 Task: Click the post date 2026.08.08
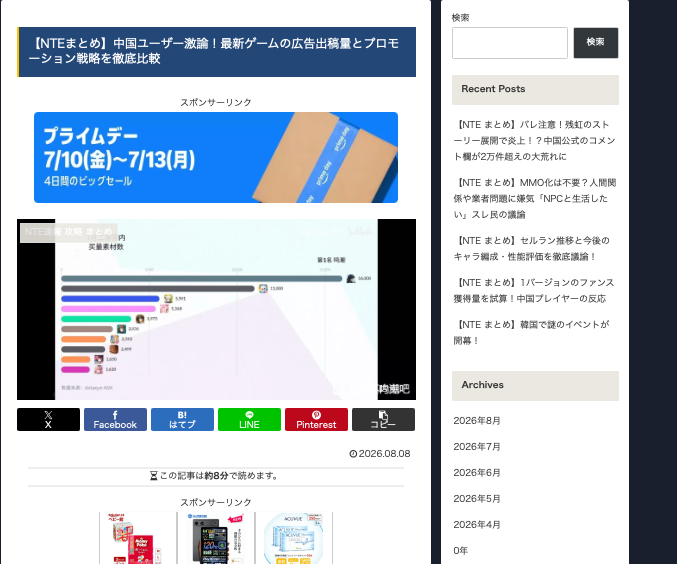point(380,453)
